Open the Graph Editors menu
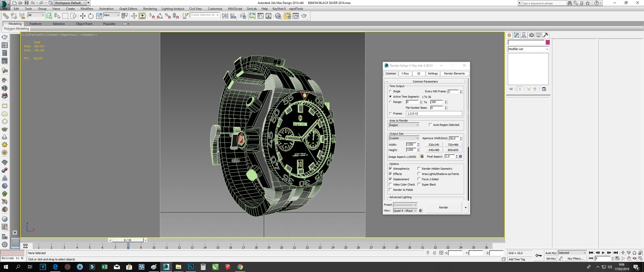Screen dimensions: 644x272 (128, 9)
